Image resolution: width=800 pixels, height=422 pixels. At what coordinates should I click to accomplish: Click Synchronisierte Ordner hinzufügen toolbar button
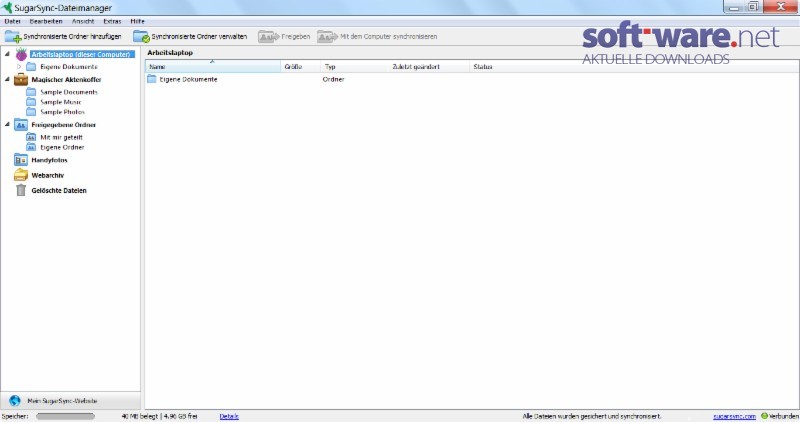click(63, 37)
